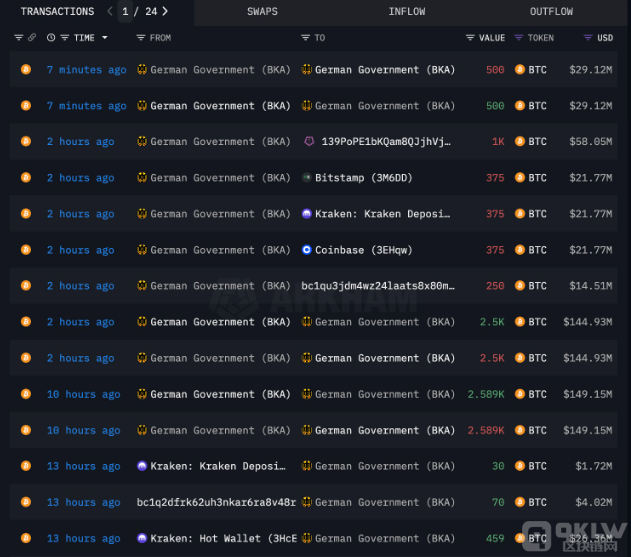The width and height of the screenshot is (631, 557).
Task: Open bitcoin transaction icon of 70 BTC row
Action: pyautogui.click(x=26, y=502)
